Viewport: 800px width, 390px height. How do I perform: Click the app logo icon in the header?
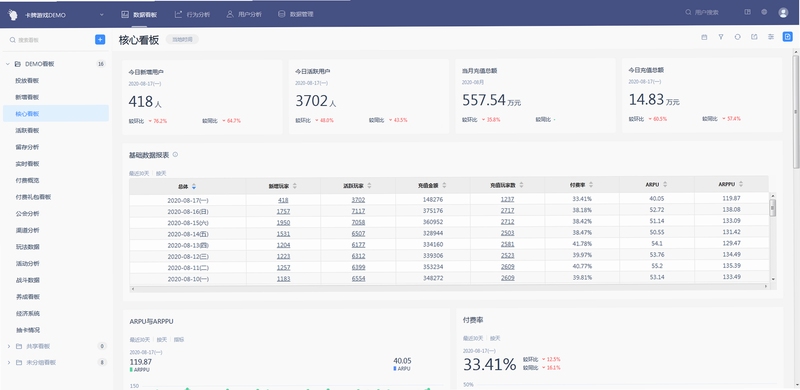(x=13, y=14)
